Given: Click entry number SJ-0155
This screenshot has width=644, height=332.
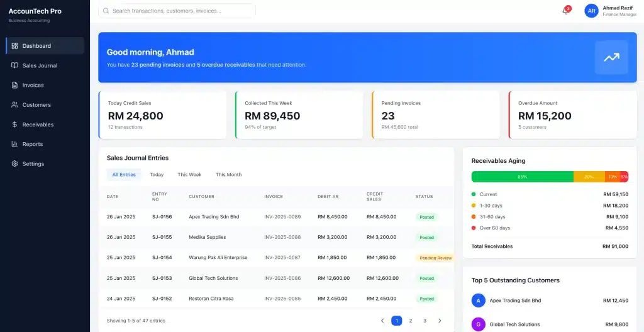Looking at the screenshot, I should point(162,237).
